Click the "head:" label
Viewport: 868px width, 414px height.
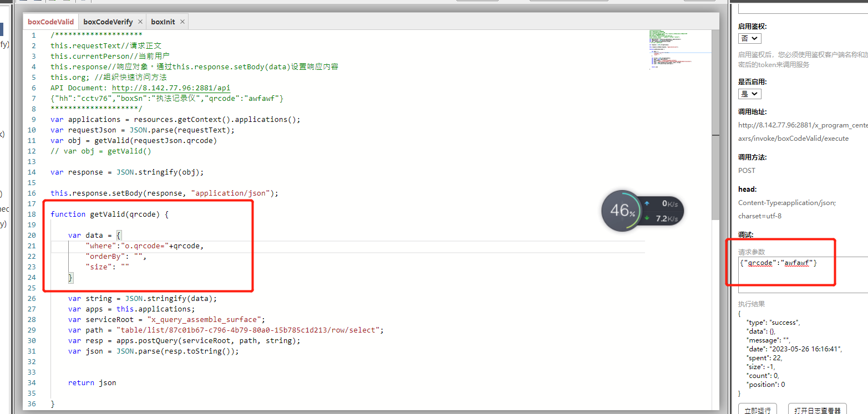[747, 189]
